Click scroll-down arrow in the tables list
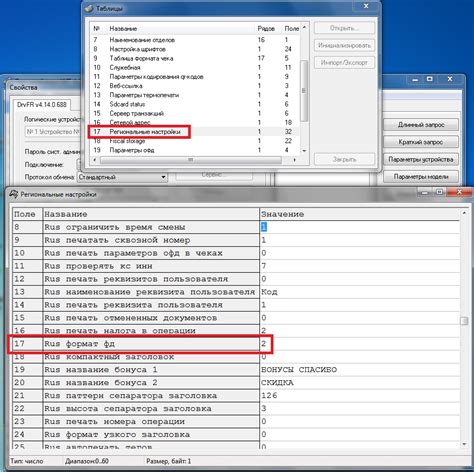474x472 pixels. click(304, 151)
